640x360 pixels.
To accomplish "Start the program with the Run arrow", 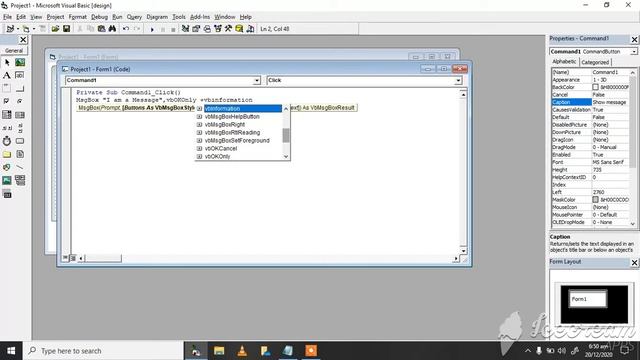I will 152,29.
